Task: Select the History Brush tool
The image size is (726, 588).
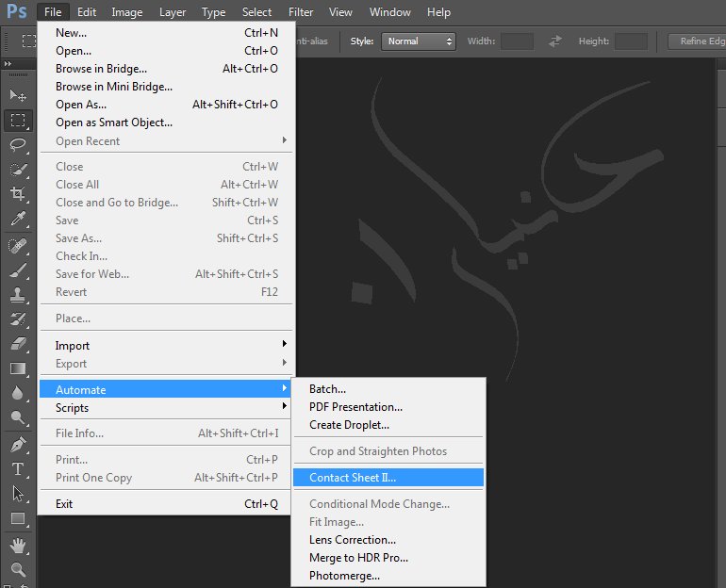Action: click(18, 319)
